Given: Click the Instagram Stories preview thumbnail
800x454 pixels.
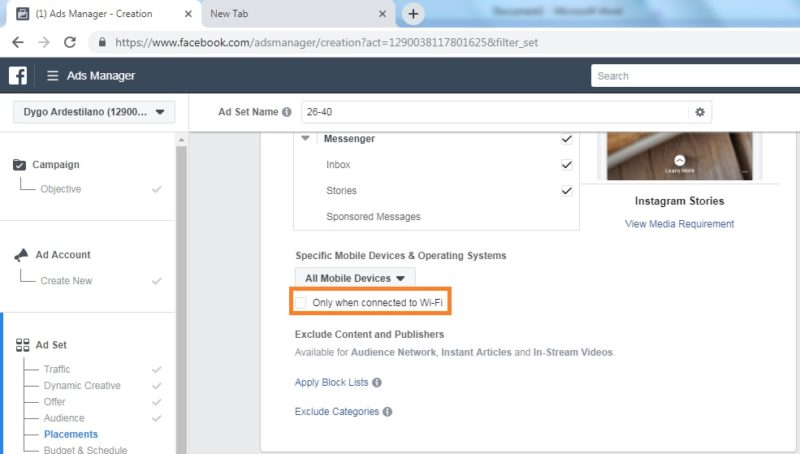Looking at the screenshot, I should tap(679, 156).
